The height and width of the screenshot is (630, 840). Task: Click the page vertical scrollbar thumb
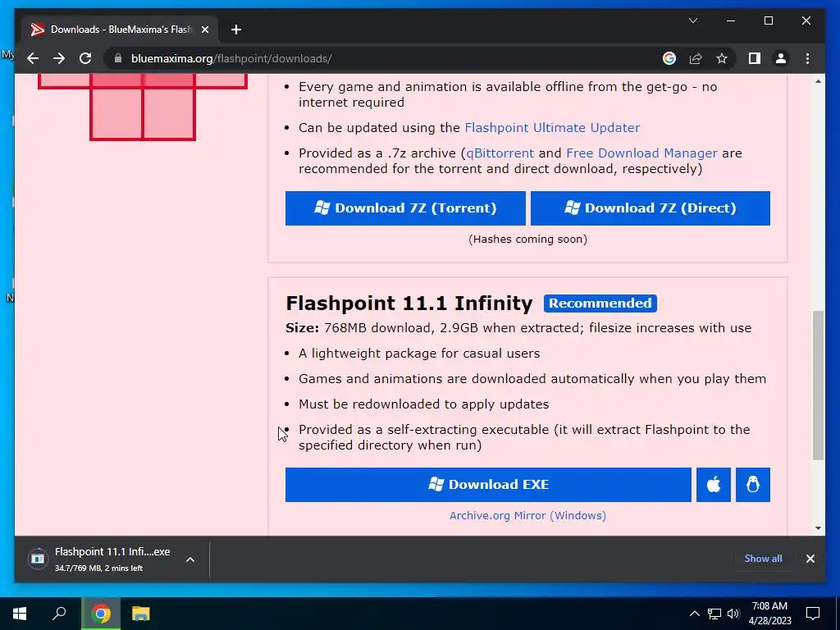[x=818, y=385]
